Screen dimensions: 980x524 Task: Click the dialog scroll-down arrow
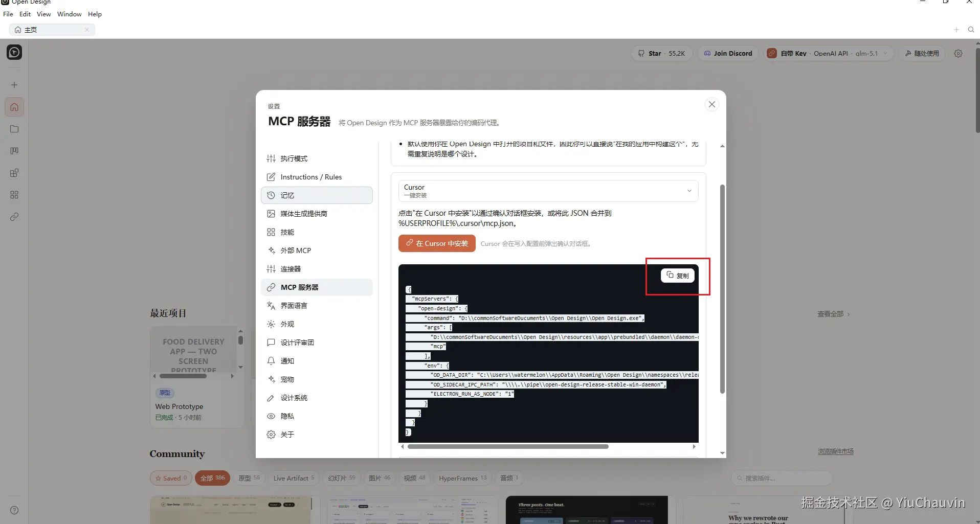722,453
